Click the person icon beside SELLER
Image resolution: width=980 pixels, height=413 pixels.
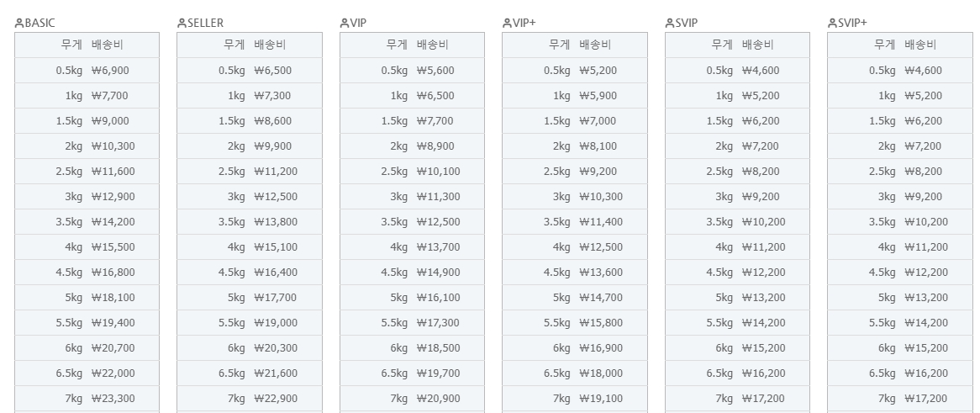pos(182,24)
